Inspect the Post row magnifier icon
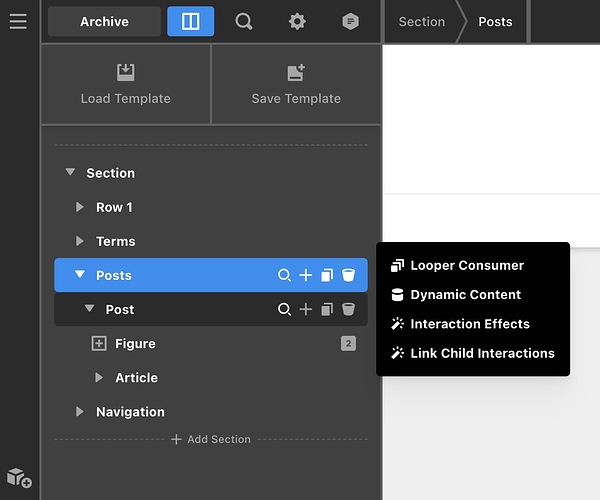 [x=284, y=310]
